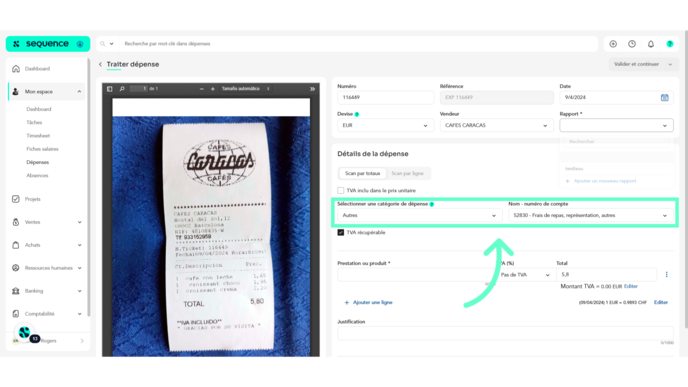The image size is (688, 387).
Task: Open the three-dot menu on the expense line
Action: click(x=666, y=275)
